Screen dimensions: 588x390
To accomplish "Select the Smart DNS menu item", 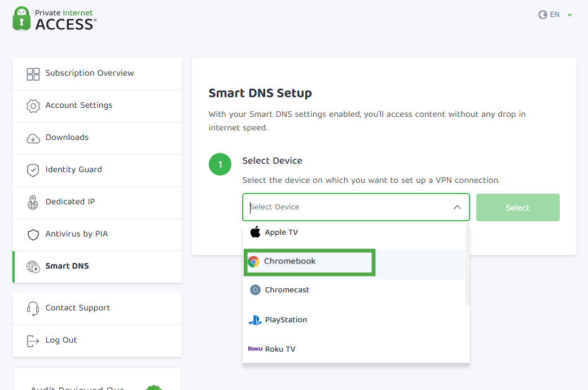I will (97, 266).
